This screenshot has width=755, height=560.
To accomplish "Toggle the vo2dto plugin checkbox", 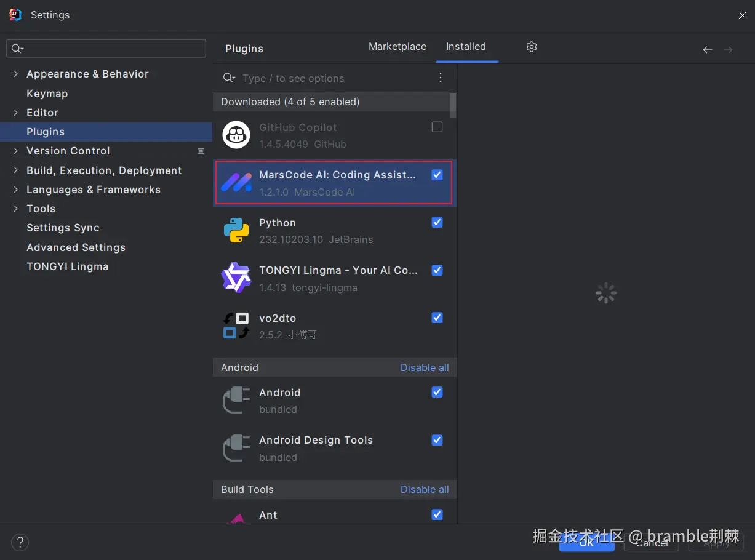I will 437,318.
